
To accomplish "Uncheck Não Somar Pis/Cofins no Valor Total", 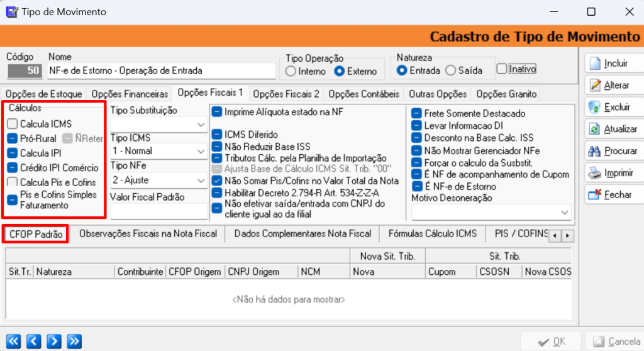I will (x=217, y=181).
